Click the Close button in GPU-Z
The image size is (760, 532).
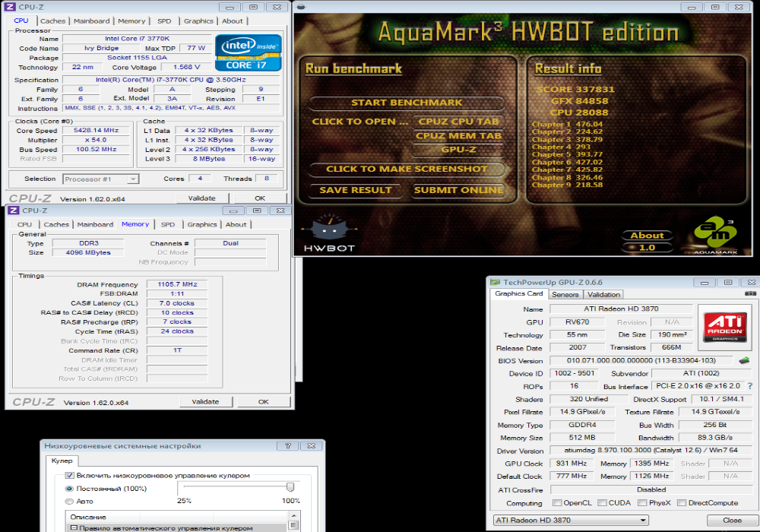(732, 521)
